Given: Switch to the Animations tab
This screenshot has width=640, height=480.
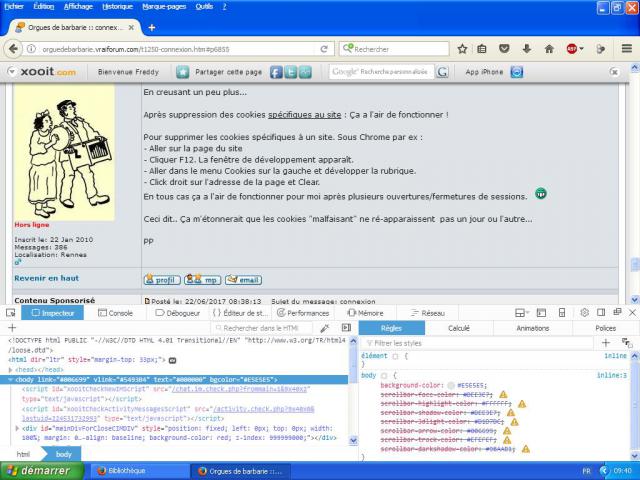Looking at the screenshot, I should (533, 328).
